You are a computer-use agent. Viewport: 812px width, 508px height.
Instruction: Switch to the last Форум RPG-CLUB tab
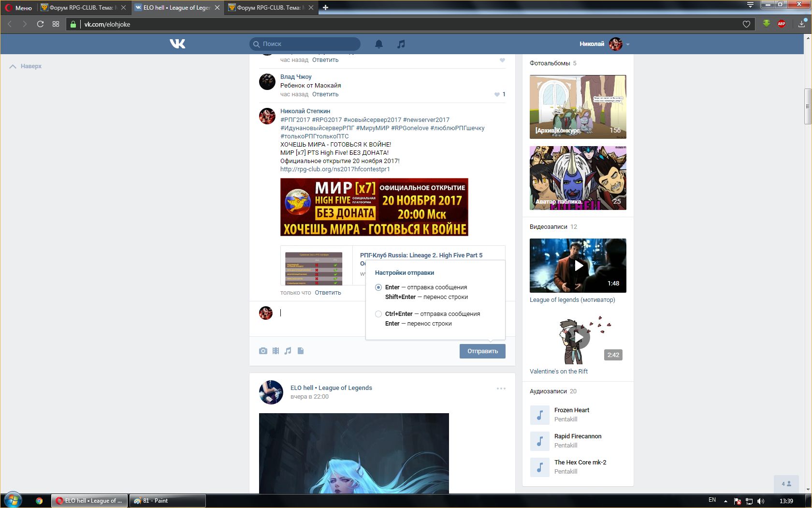(x=271, y=8)
